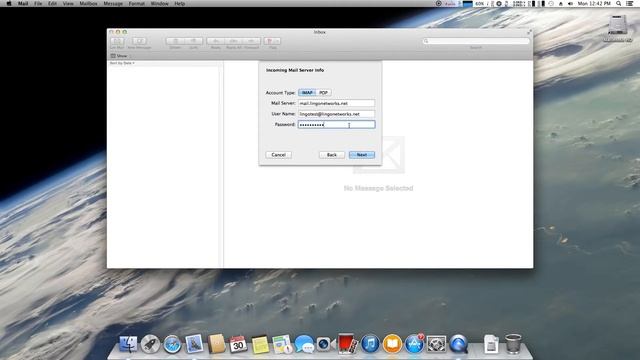This screenshot has width=640, height=360.
Task: Open the View menu
Action: (68, 3)
